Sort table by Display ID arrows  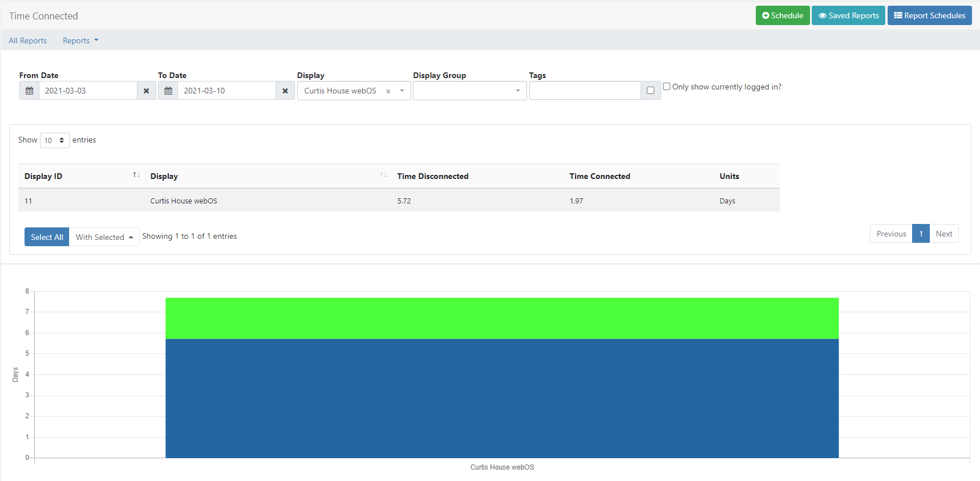point(136,176)
